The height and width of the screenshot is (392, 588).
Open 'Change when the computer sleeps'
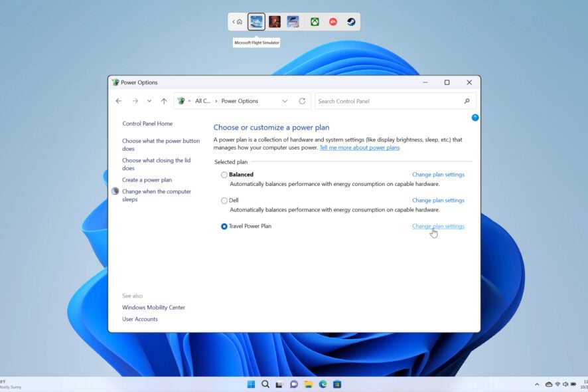tap(157, 195)
